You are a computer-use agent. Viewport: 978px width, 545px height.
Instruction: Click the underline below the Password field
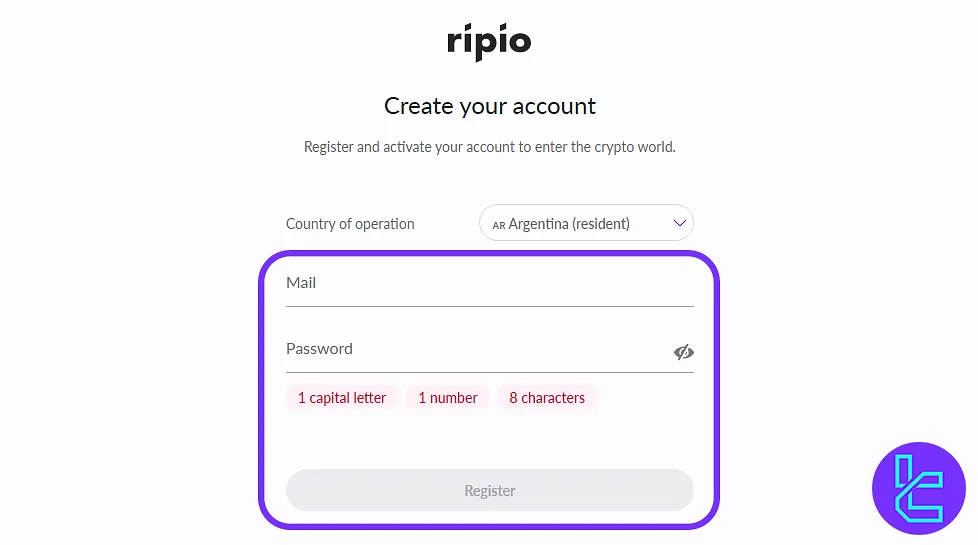tap(489, 372)
